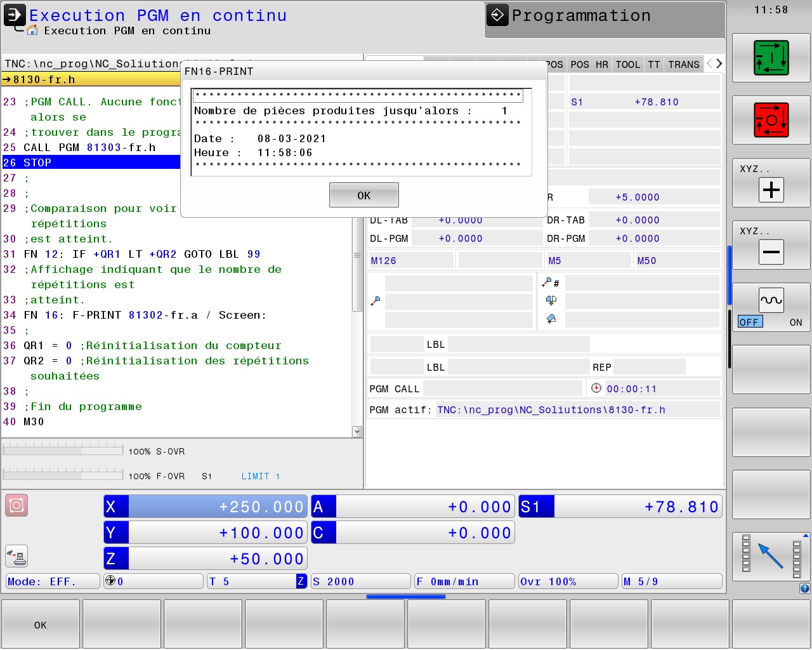Screen dimensions: 812x650
Task: Click the PGM actif file path
Action: [551, 409]
